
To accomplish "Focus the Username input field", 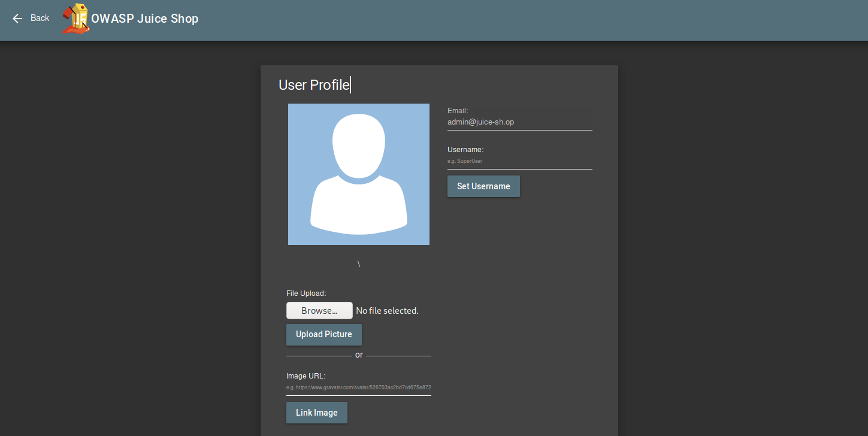I will click(519, 161).
